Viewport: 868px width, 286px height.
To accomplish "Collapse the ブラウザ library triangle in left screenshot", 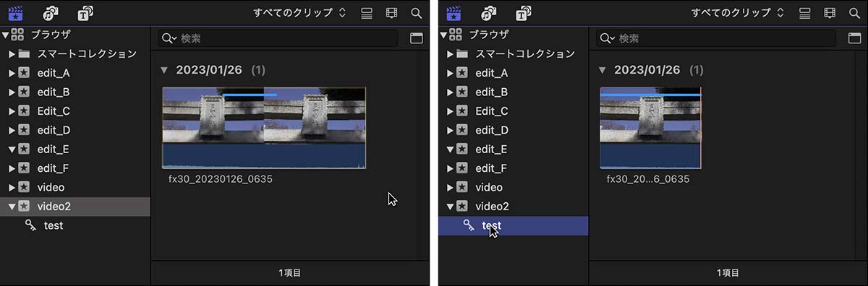I will pos(6,35).
